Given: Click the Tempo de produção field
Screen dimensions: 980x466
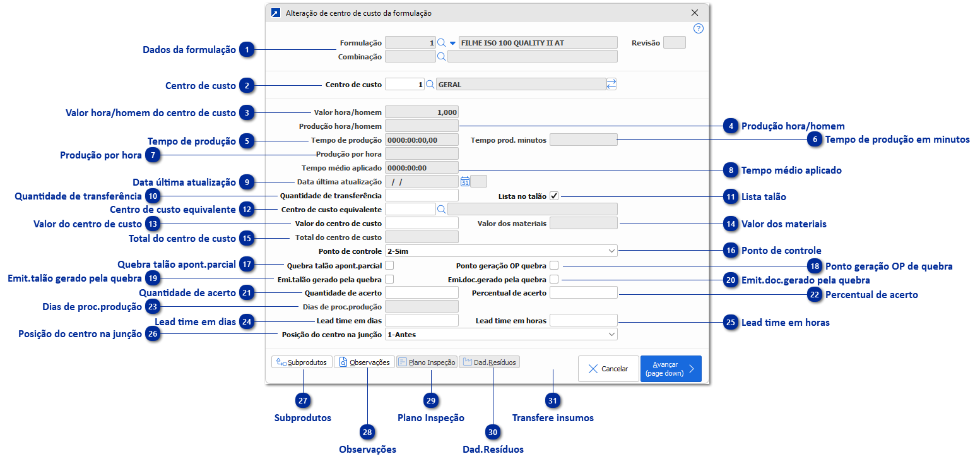Looking at the screenshot, I should click(422, 140).
